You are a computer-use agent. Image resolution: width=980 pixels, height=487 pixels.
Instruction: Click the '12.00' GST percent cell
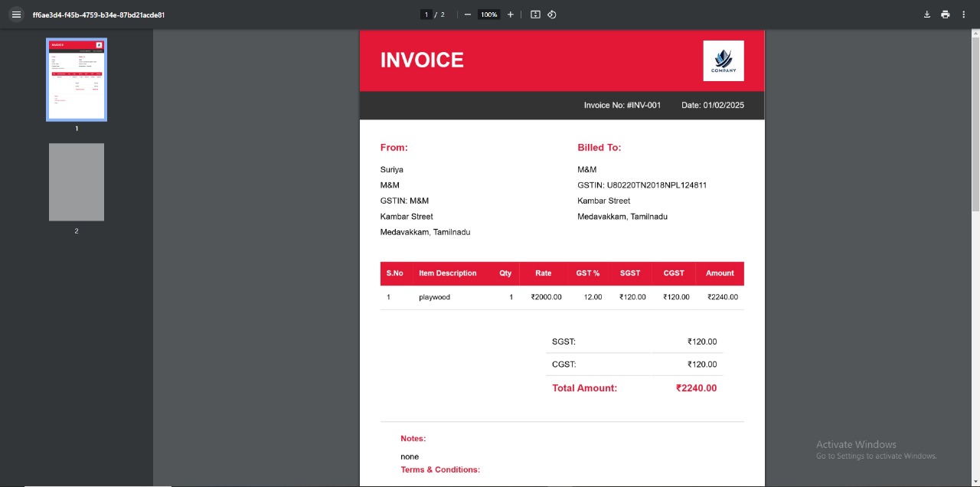click(x=593, y=297)
